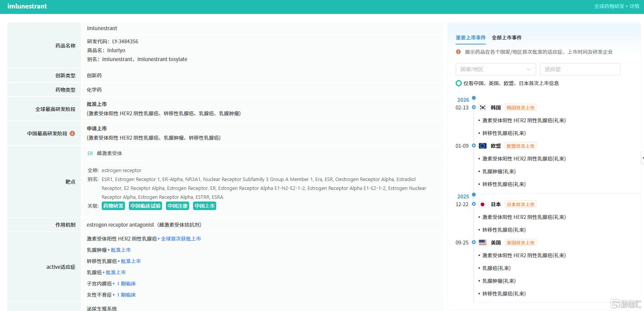
Task: Click the 化学药 value text
Action: (94, 90)
